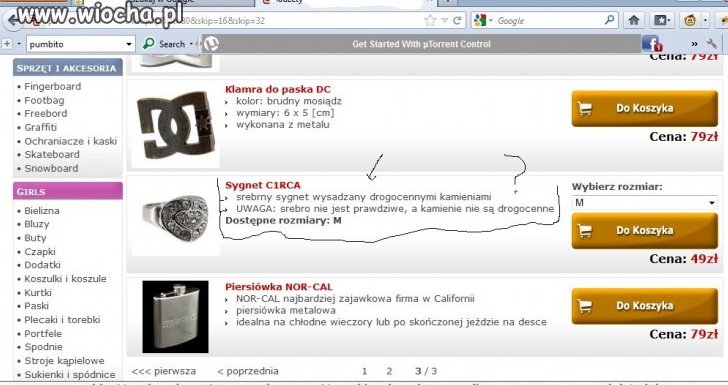
Task: Open the Buty category
Action: coord(35,238)
